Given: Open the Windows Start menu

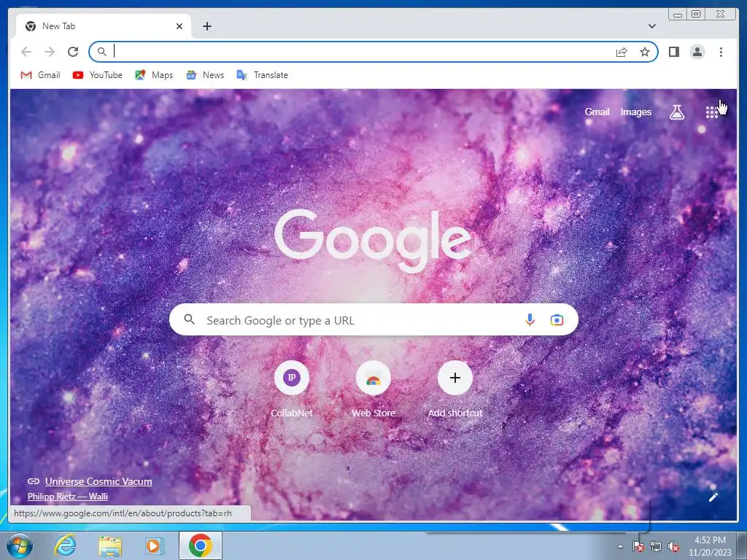Looking at the screenshot, I should [20, 545].
